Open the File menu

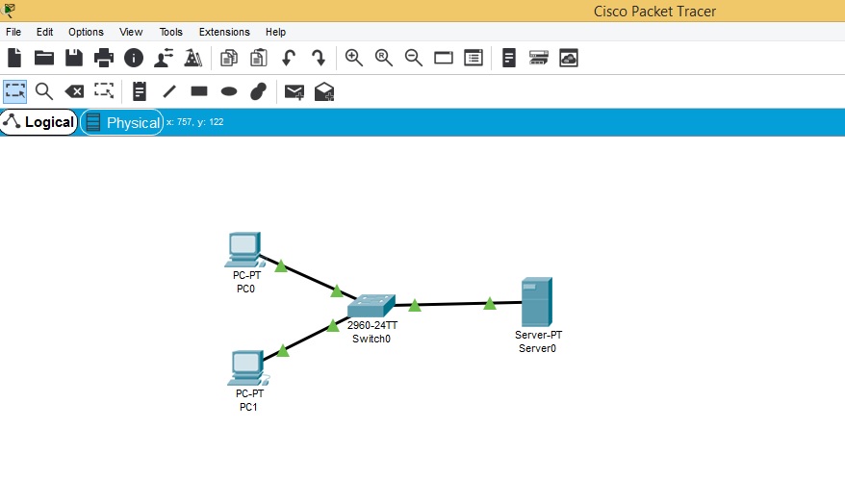tap(13, 32)
